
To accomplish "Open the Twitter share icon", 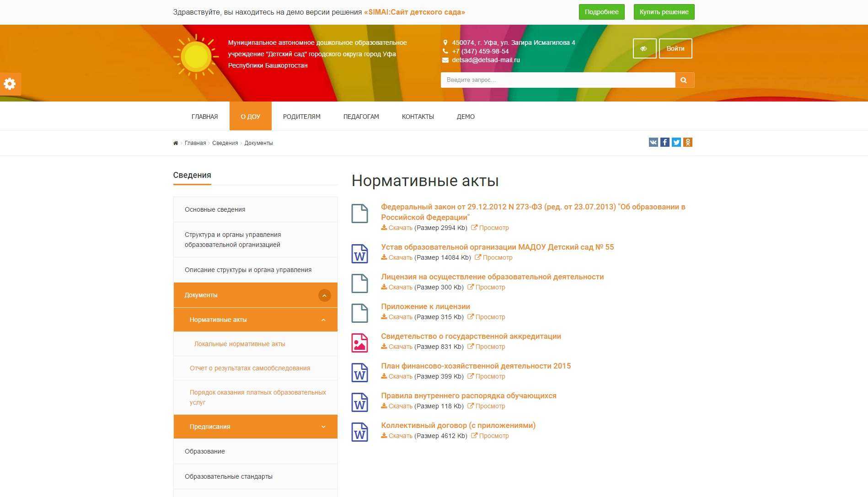I will point(676,142).
